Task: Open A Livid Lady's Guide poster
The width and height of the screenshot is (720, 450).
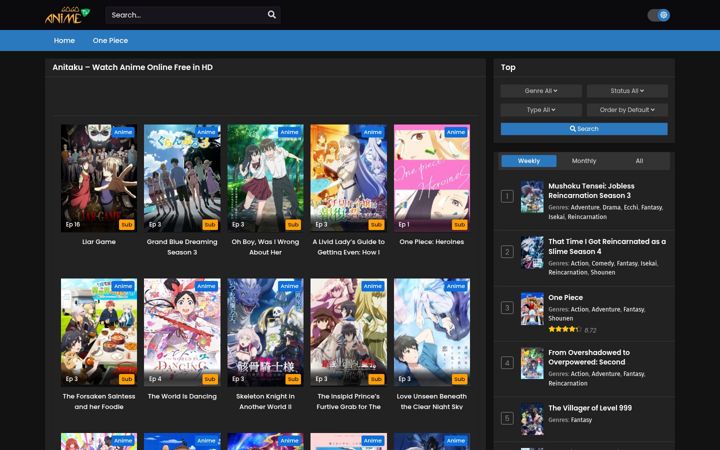Action: 349,178
